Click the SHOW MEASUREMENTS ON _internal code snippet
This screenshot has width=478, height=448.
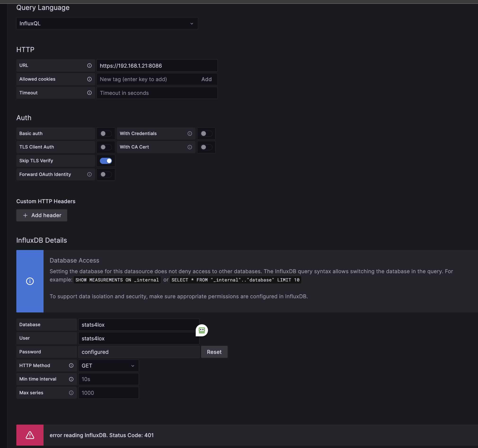(117, 280)
